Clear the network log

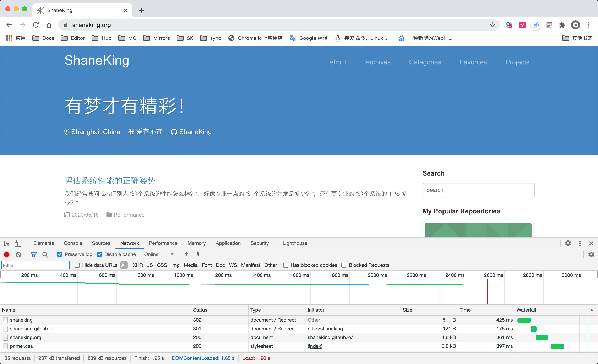pos(18,254)
